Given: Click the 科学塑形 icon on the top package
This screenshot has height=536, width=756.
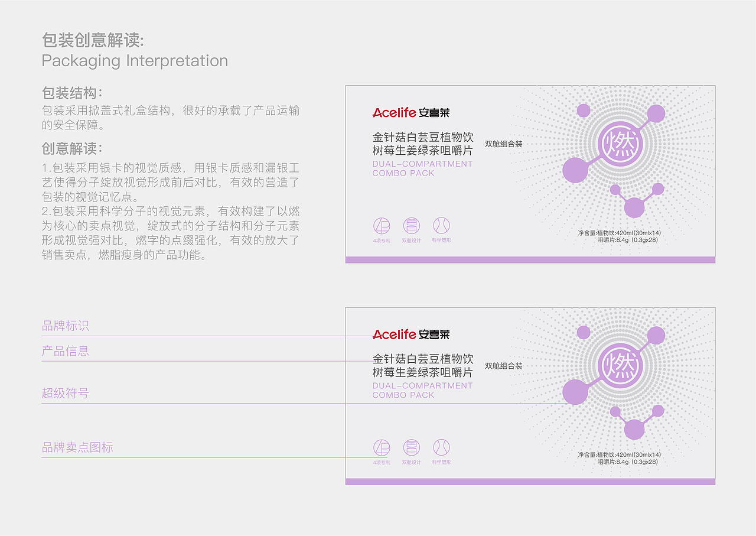Looking at the screenshot, I should tap(441, 226).
